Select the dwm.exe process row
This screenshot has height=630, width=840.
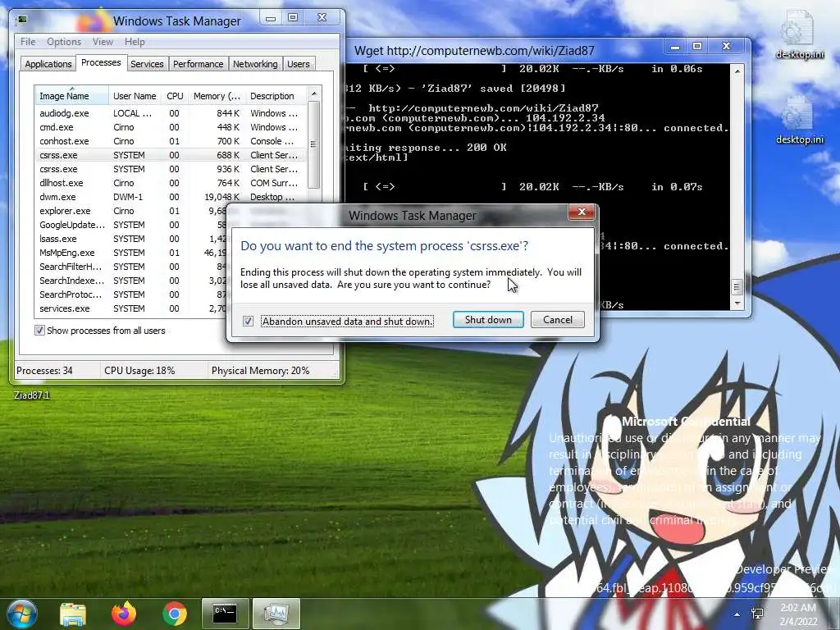point(171,197)
